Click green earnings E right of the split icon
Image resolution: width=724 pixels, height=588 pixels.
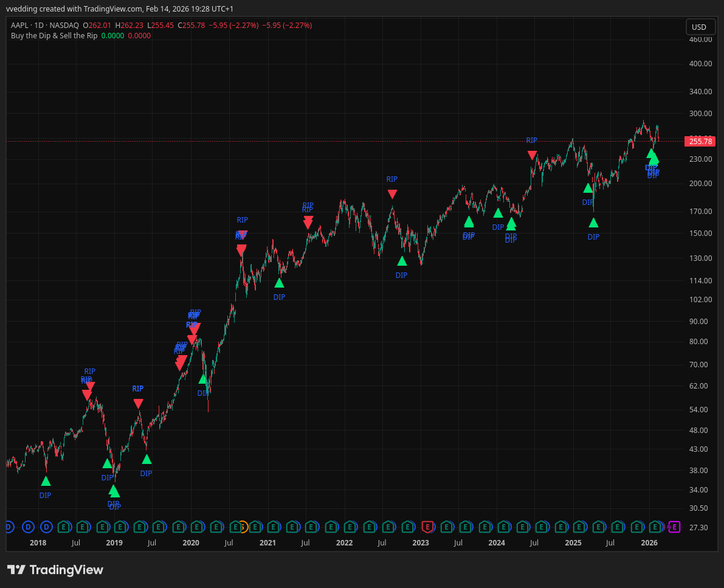coord(255,527)
